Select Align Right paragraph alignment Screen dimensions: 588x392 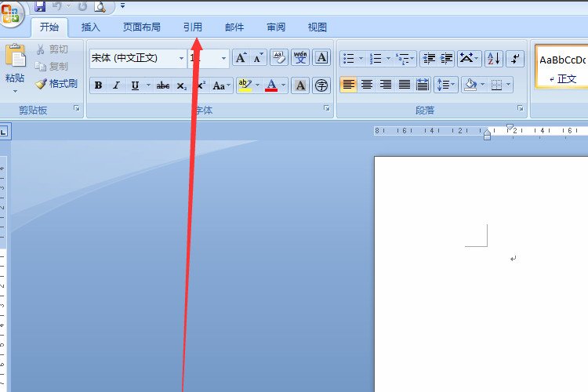(x=386, y=85)
